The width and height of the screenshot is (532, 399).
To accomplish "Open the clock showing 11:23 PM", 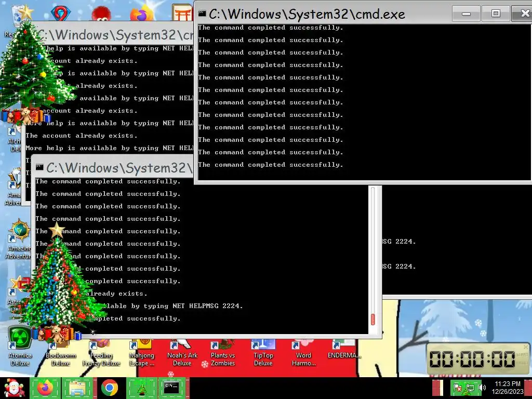I will (x=508, y=388).
